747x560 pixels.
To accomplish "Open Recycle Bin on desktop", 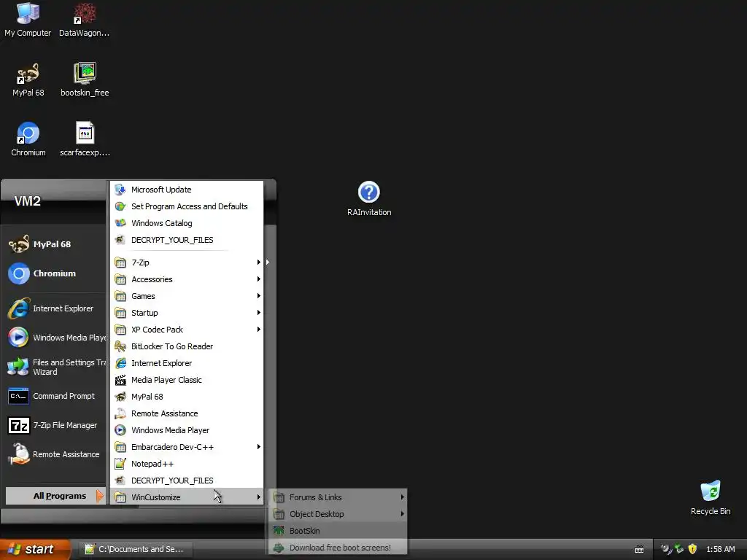I will click(711, 498).
